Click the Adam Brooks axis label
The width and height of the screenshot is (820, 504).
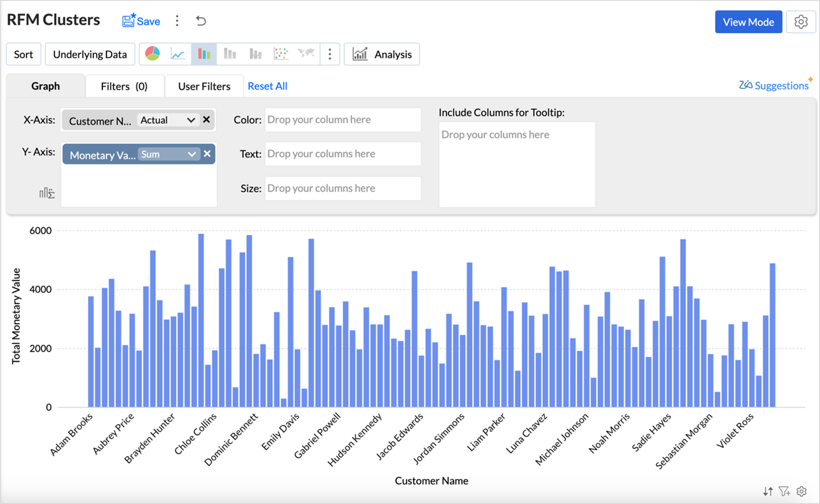(x=72, y=435)
